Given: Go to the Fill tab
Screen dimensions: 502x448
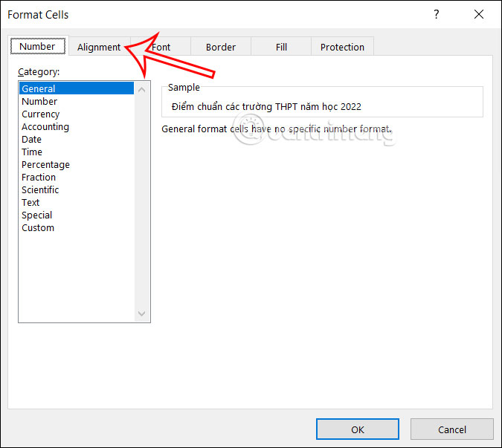Looking at the screenshot, I should [281, 47].
